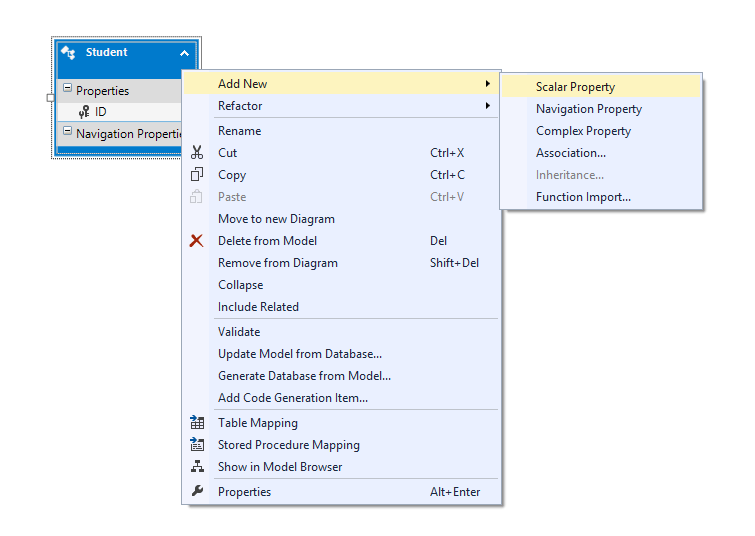Expand the Refactor submenu arrow
Image resolution: width=755 pixels, height=536 pixels.
pyautogui.click(x=488, y=105)
